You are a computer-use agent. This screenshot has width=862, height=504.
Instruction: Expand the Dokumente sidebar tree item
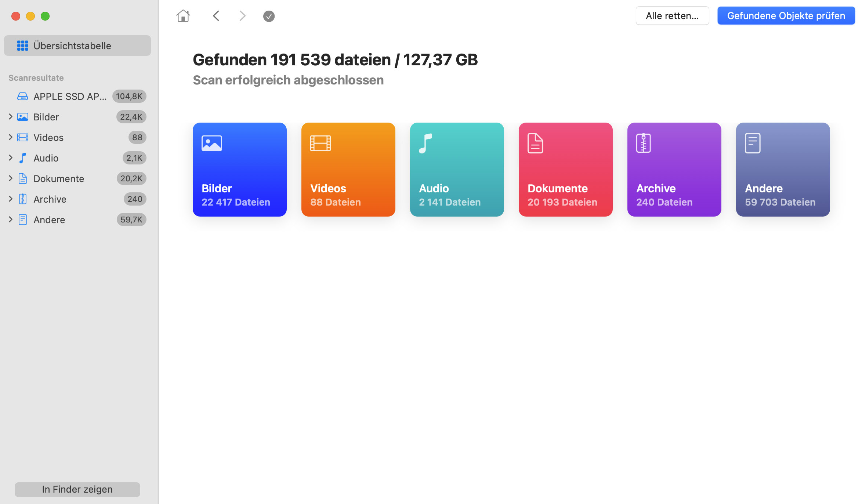click(x=9, y=178)
